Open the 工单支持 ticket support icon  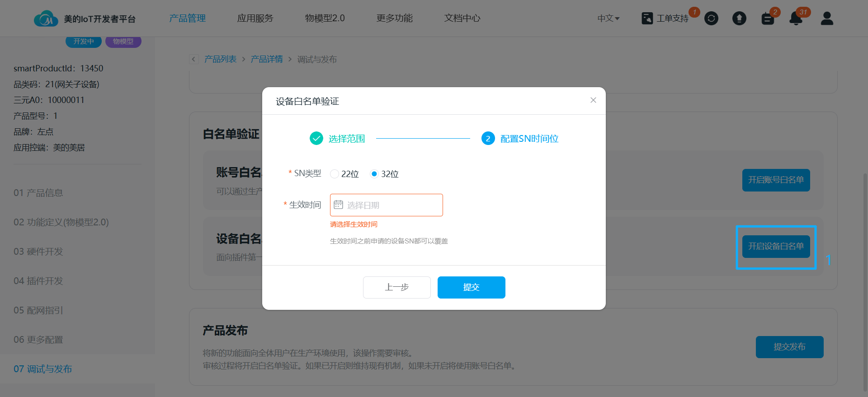coord(647,19)
